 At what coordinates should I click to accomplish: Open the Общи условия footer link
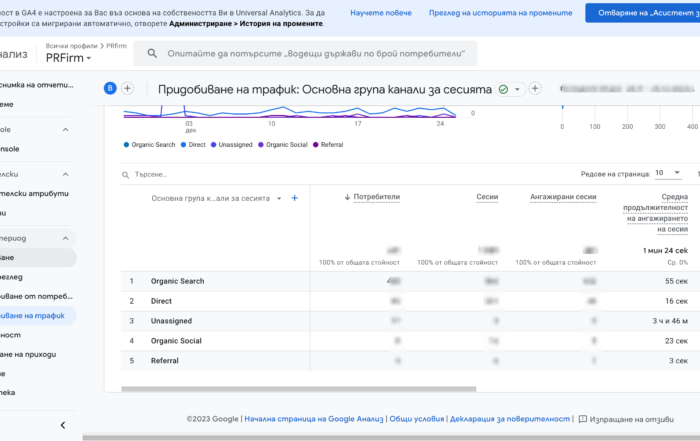point(417,419)
